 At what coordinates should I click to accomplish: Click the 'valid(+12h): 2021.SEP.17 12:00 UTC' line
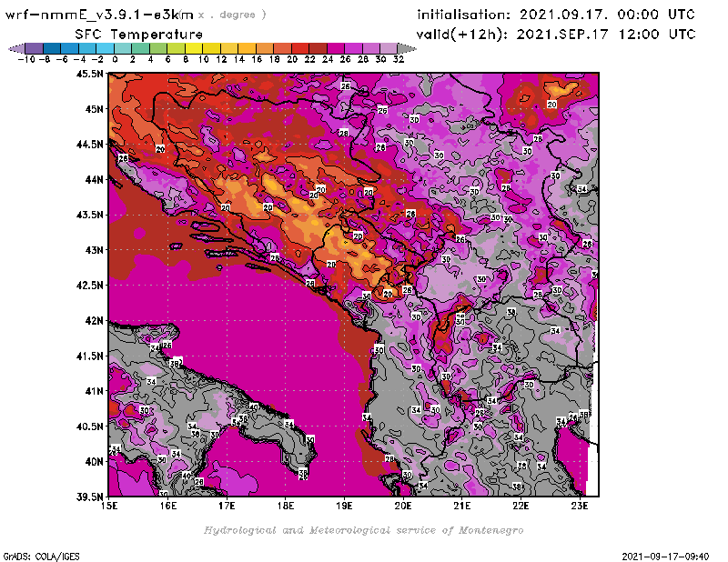[x=556, y=35]
